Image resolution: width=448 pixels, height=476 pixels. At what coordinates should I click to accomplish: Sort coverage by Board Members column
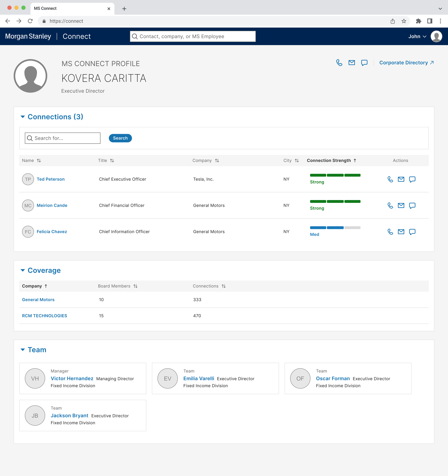135,286
